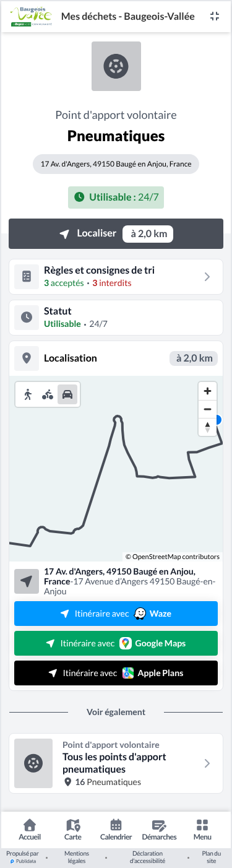
Task: Switch to the Carte tab
Action: (72, 830)
